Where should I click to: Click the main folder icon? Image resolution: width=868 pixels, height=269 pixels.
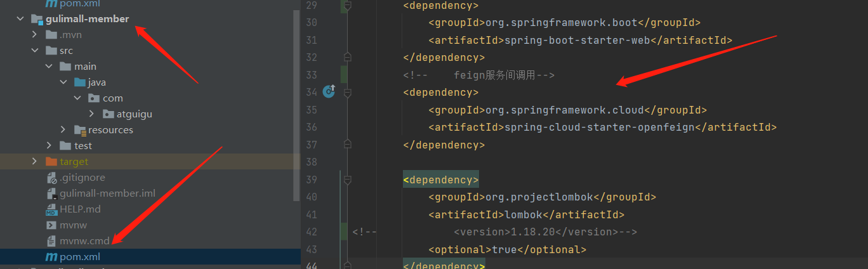point(65,67)
